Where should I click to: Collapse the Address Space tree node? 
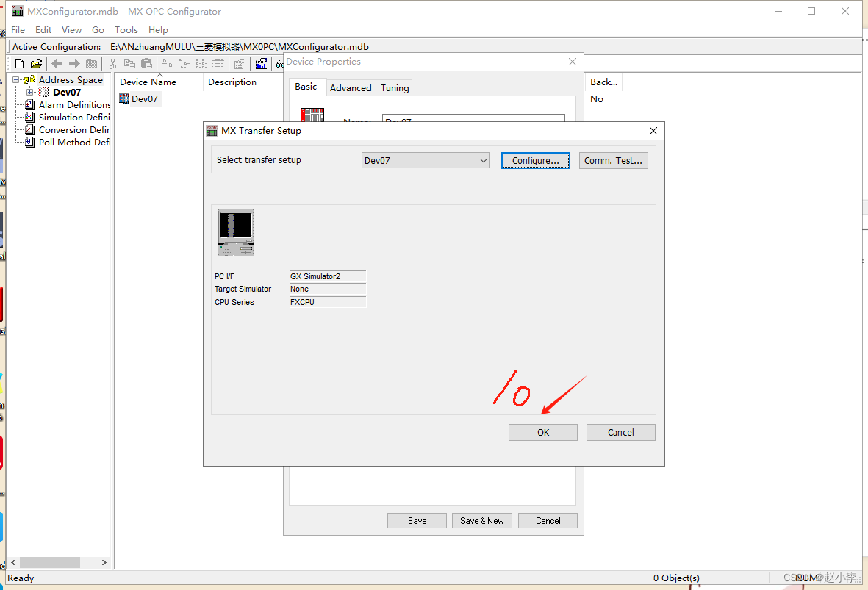[x=16, y=79]
